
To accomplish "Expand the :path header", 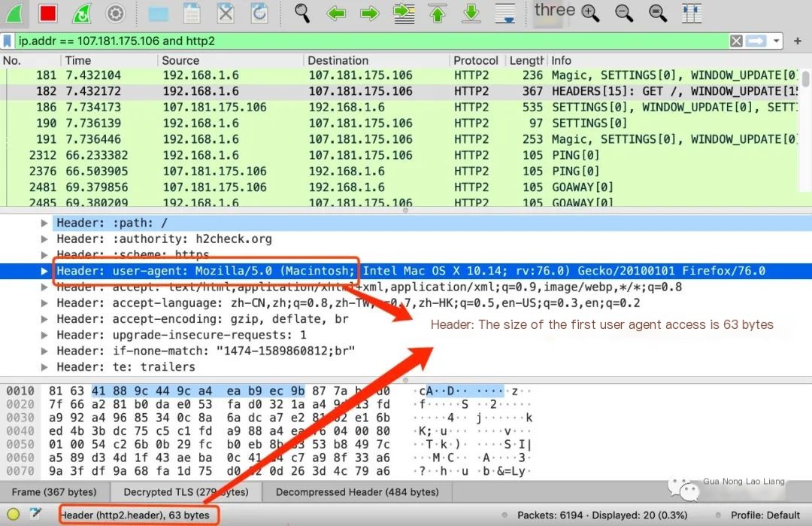I will tap(44, 223).
